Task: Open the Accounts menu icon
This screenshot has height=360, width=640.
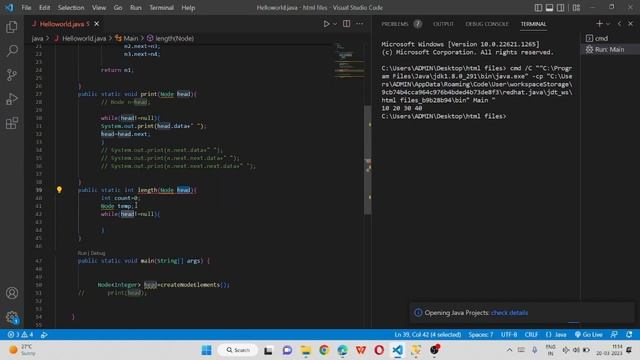Action: pyautogui.click(x=12, y=293)
